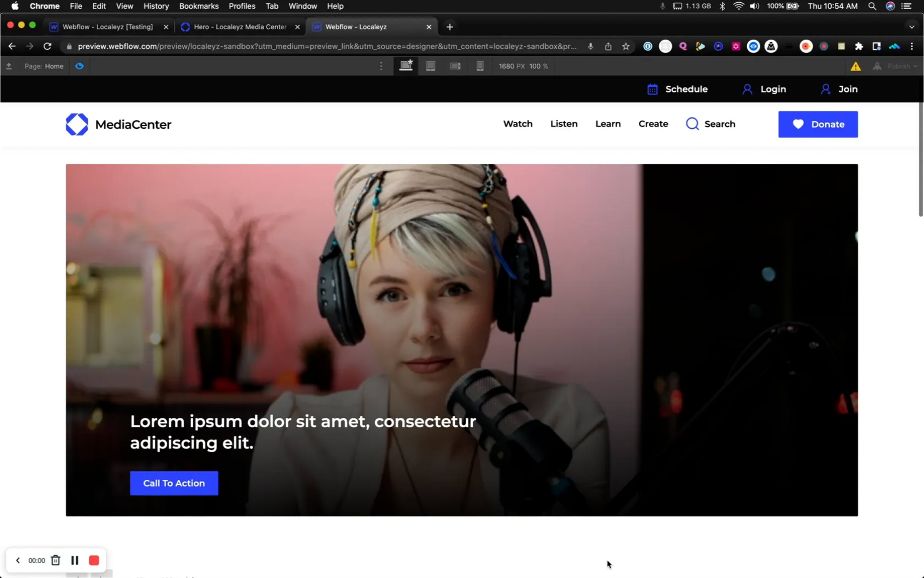Open the Bookmarks menu in the menu bar
Viewport: 924px width, 578px height.
coord(199,6)
